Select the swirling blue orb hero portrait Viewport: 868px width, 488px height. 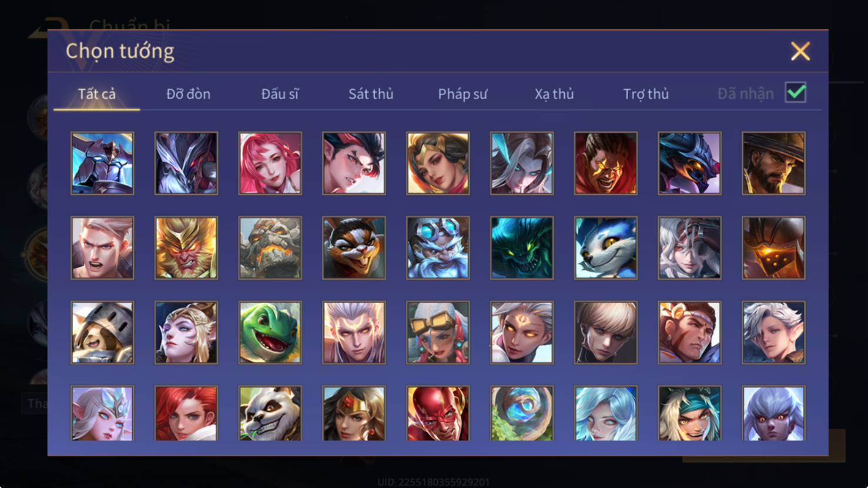[522, 413]
